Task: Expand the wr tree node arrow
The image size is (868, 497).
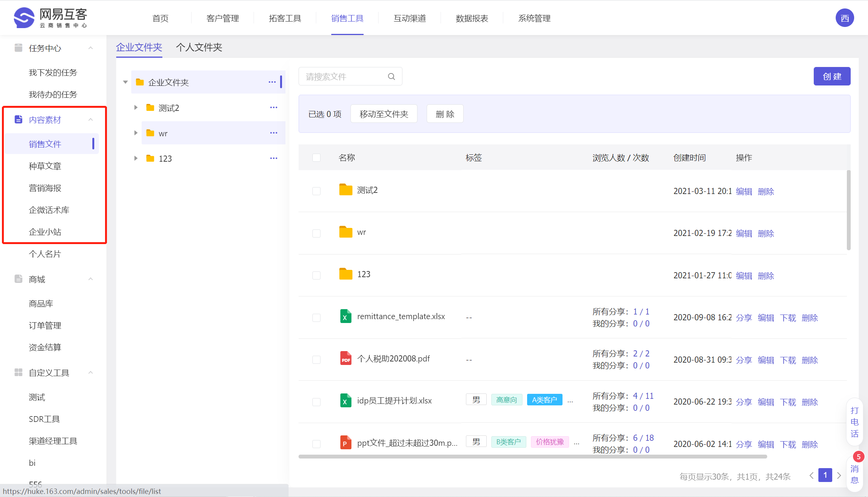Action: point(136,133)
